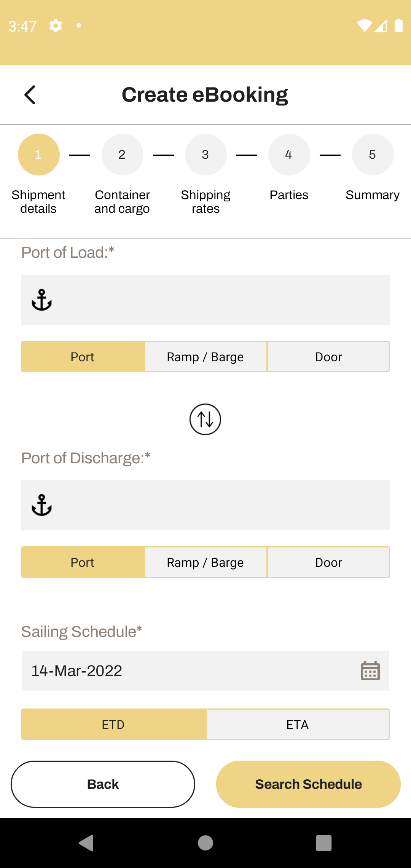Tap the Android recent apps square
Viewport: 411px width, 868px height.
324,843
